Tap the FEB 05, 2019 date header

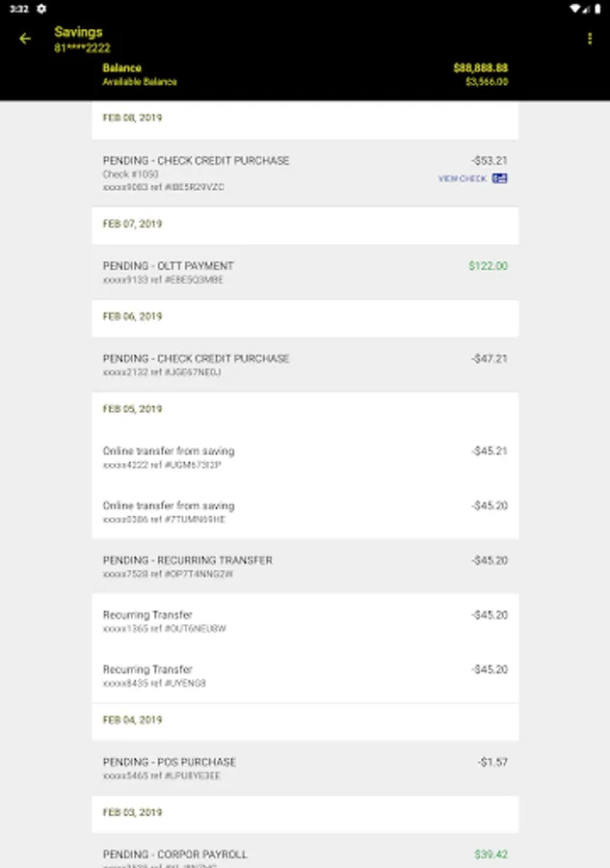tap(133, 409)
